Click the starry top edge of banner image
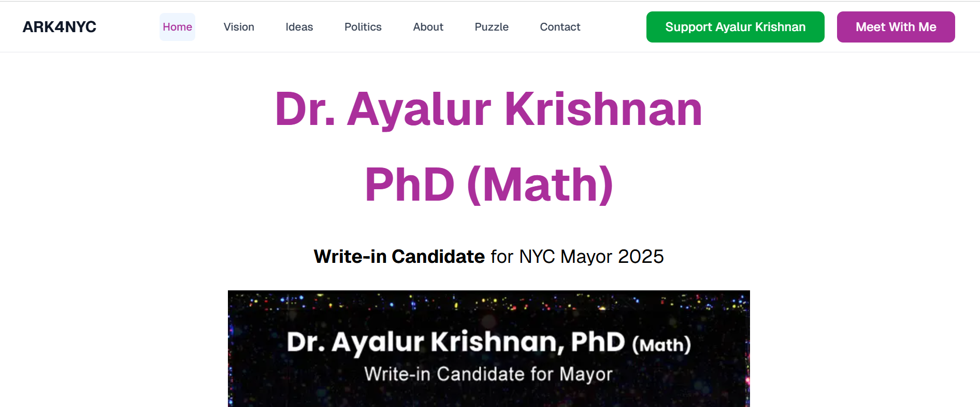The image size is (980, 407). click(x=488, y=300)
